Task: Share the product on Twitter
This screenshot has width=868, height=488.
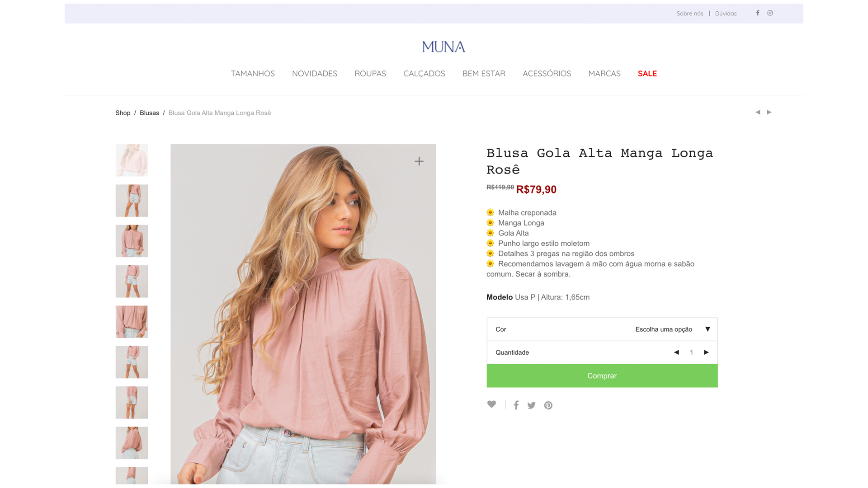Action: pos(531,405)
